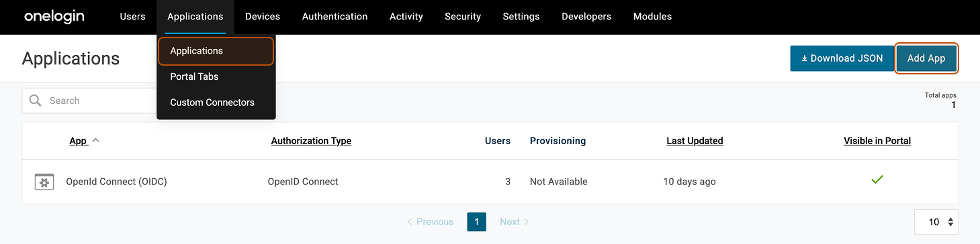980x244 pixels.
Task: Focus the Search apps input field
Action: tap(90, 101)
